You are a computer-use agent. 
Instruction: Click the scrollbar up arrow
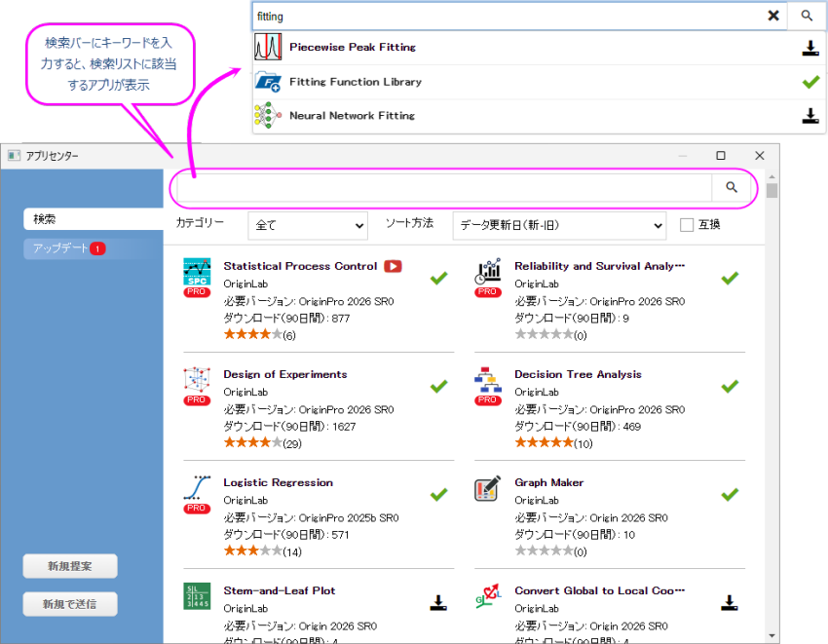(772, 176)
